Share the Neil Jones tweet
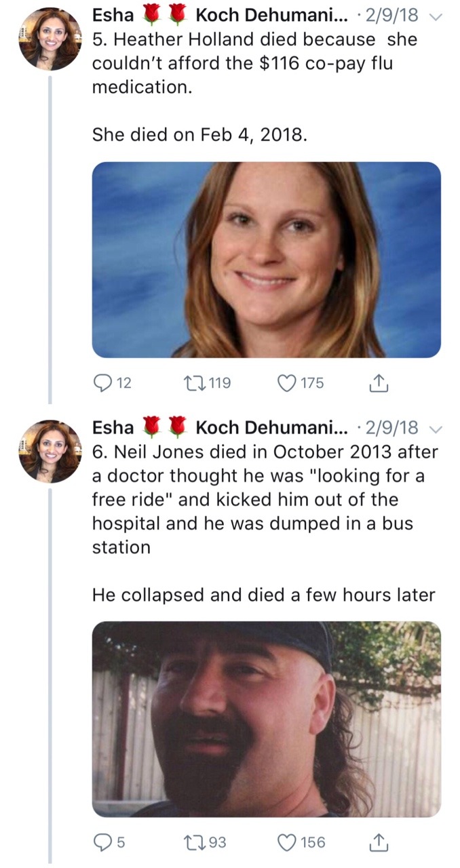 376,843
